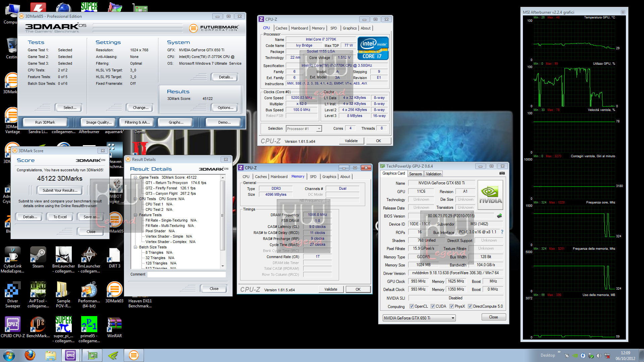Open CyberLink MediaEspresso desktop icon
Viewport: 644px width, 362px height.
(12, 260)
